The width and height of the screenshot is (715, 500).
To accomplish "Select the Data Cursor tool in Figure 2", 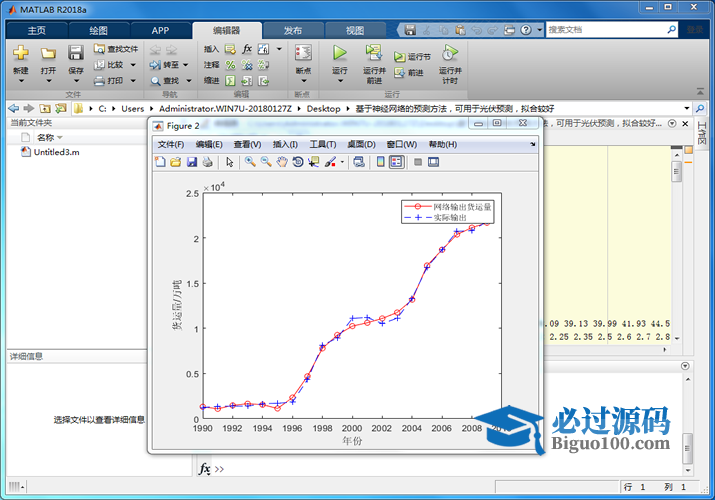I will click(x=313, y=162).
